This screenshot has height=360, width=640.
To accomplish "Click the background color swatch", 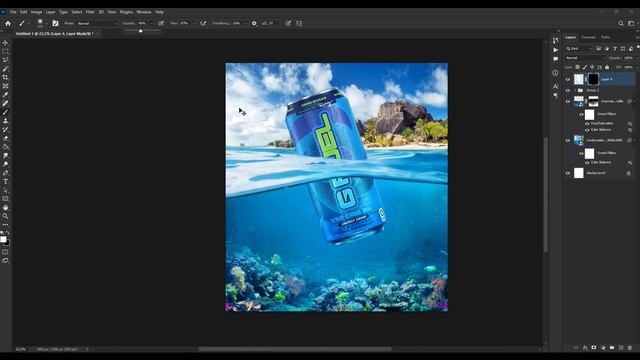I will [7, 243].
